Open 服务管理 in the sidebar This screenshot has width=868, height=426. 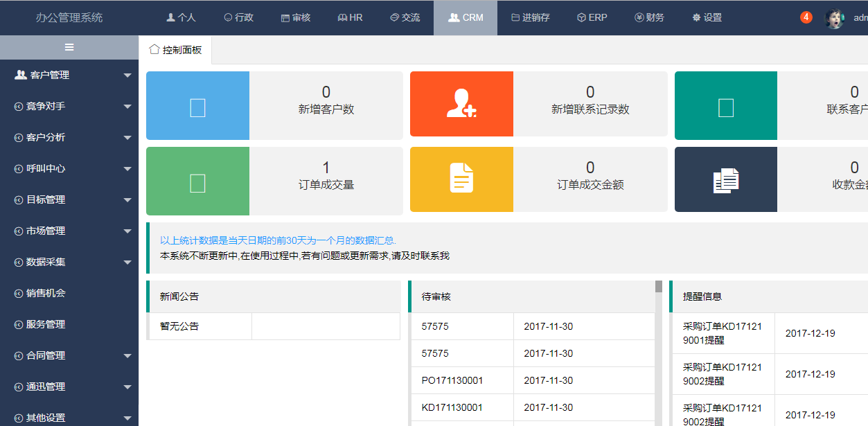point(46,324)
